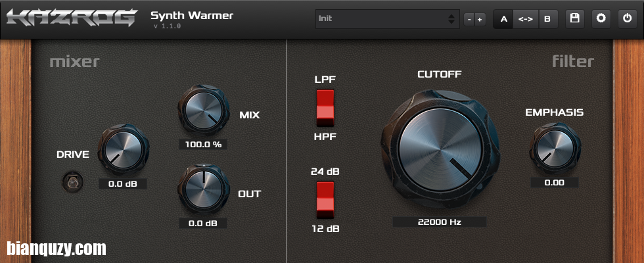Screen dimensions: 644x263
Task: Open settings via the gear icon
Action: pyautogui.click(x=601, y=19)
